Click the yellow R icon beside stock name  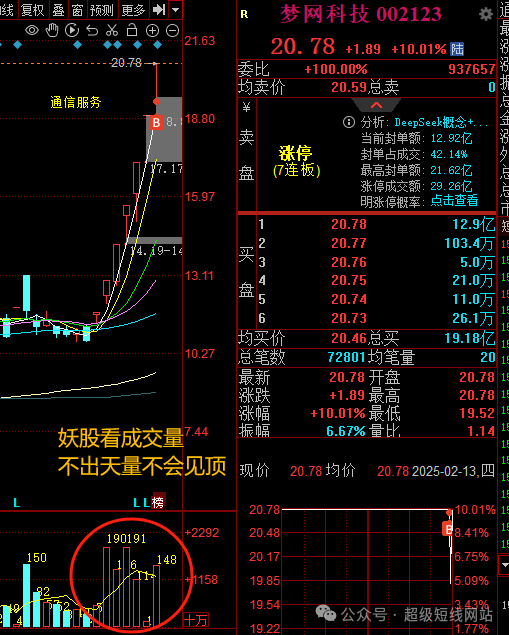pos(244,15)
